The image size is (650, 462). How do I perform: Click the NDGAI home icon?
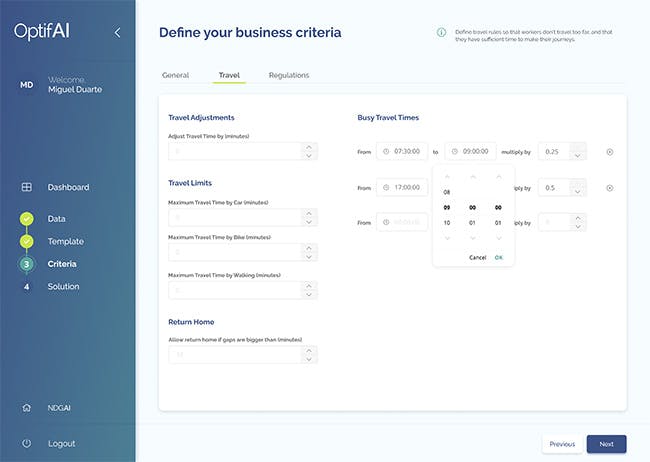[x=27, y=408]
